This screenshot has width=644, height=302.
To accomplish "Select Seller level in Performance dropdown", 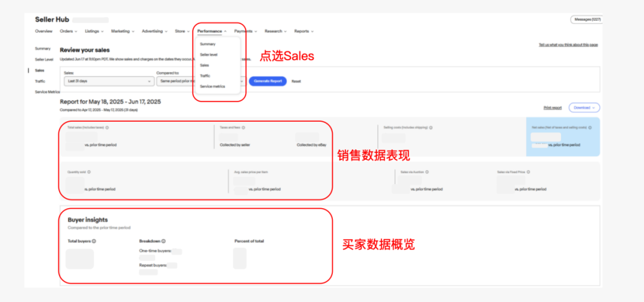I will coord(209,55).
